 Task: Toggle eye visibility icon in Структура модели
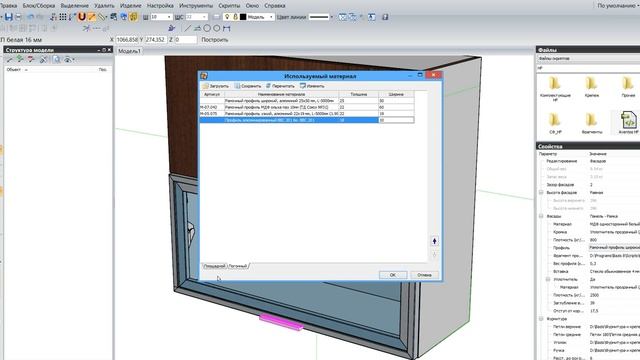pos(68,60)
